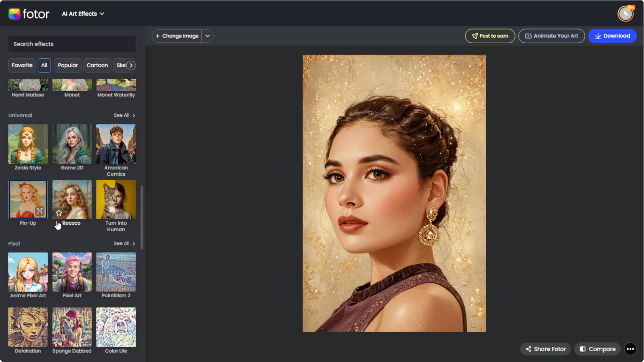644x362 pixels.
Task: Select the Favorite category tab
Action: (22, 65)
